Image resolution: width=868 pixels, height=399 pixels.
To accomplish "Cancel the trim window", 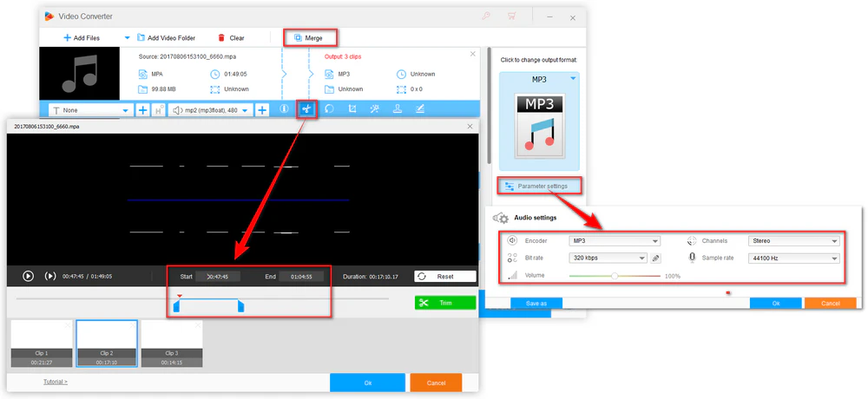I will coord(437,383).
